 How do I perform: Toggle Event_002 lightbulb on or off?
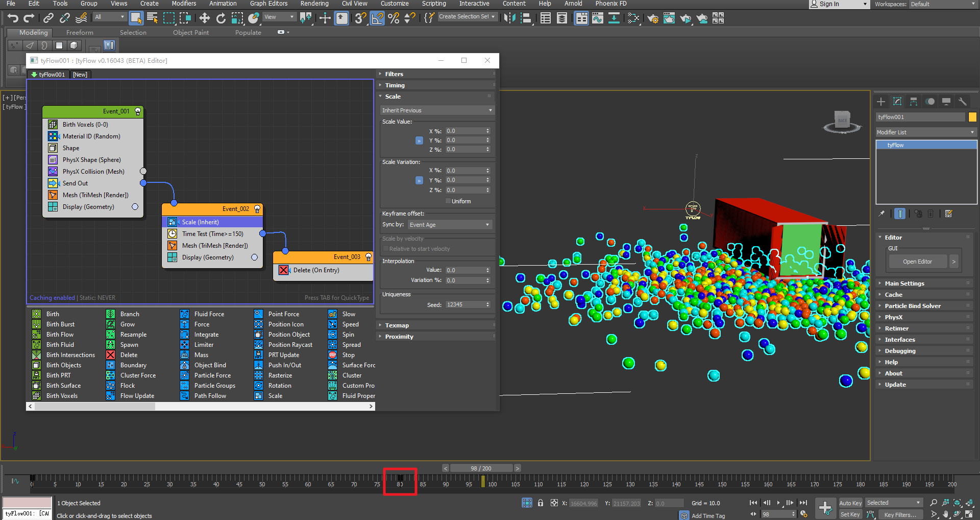(x=257, y=209)
